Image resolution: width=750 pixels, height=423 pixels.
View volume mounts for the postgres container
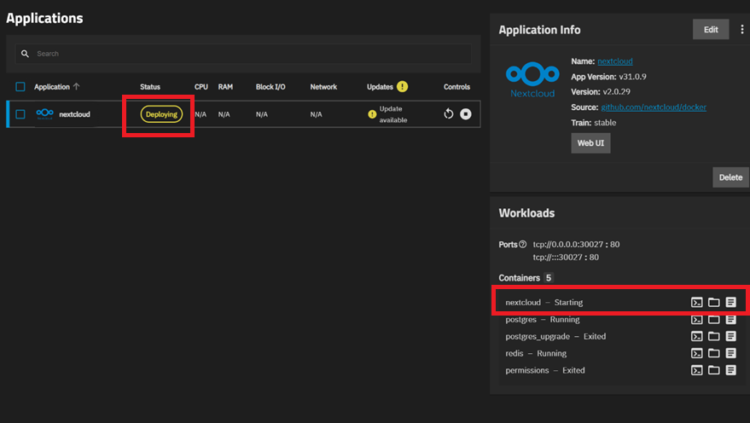click(x=714, y=320)
